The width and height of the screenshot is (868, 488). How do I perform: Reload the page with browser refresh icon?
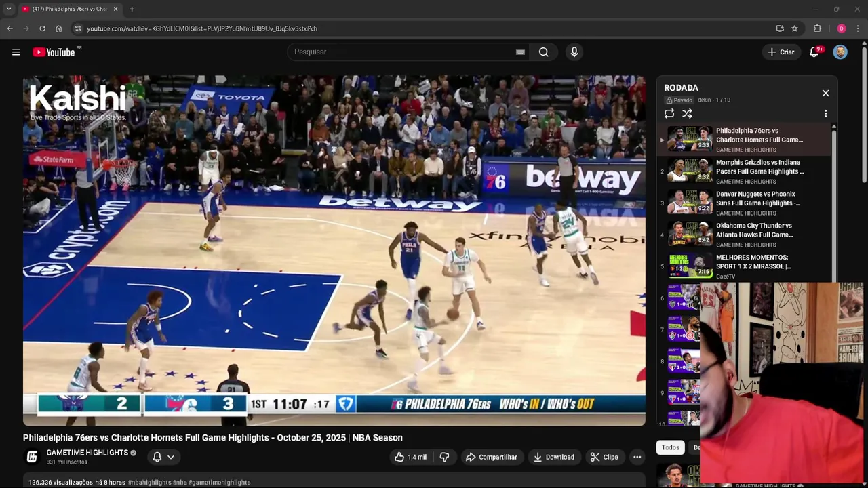(x=42, y=28)
